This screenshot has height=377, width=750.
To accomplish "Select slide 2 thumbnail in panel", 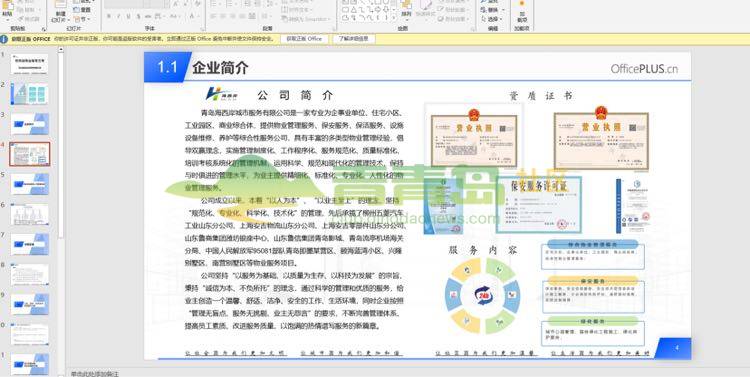I will click(29, 94).
